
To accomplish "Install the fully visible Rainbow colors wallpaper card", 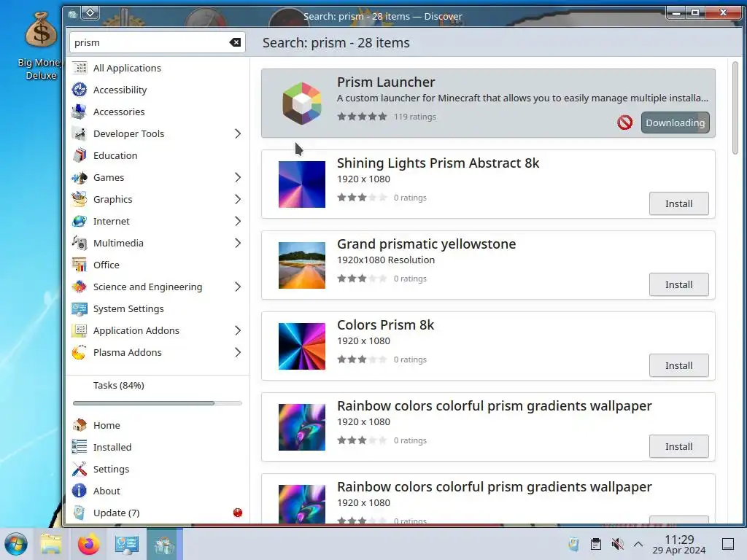I will (679, 447).
